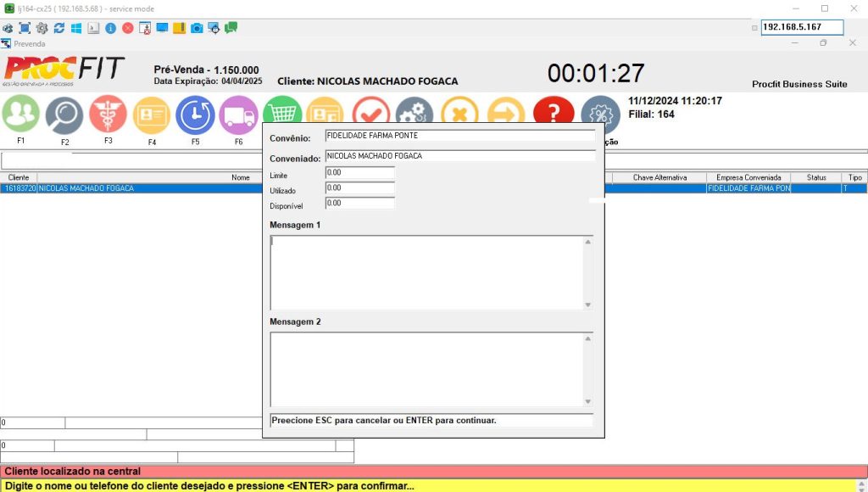Click Mensagem 2 scrollbar down arrow
Screen dimensions: 868x492
tap(588, 402)
